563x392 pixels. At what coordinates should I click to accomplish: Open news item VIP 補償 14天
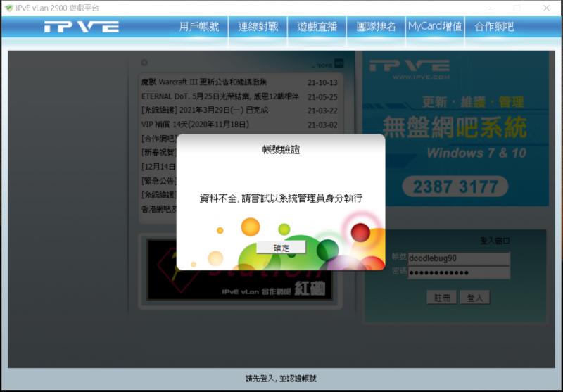tap(195, 125)
